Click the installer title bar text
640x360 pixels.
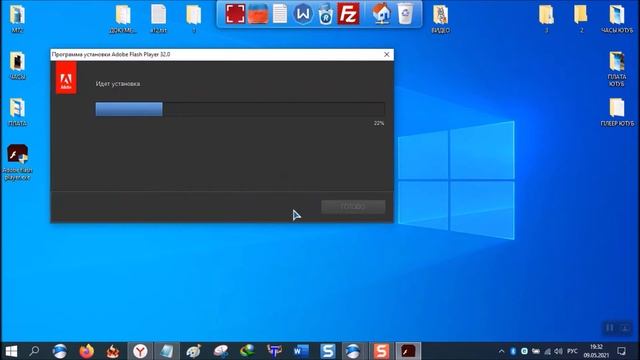click(x=111, y=54)
